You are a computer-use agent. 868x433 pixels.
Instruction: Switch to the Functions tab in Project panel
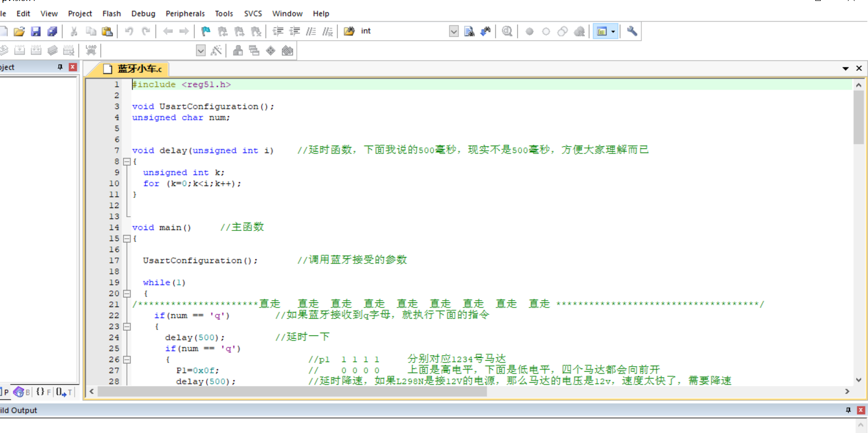(43, 392)
